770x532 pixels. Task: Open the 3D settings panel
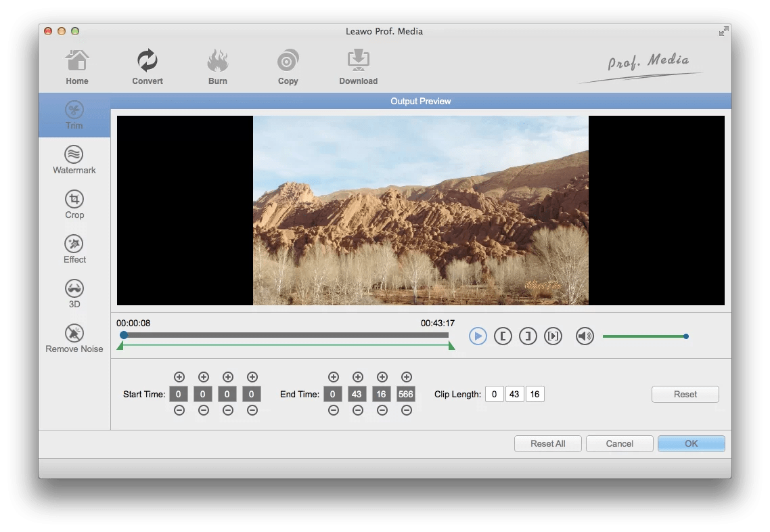point(74,292)
